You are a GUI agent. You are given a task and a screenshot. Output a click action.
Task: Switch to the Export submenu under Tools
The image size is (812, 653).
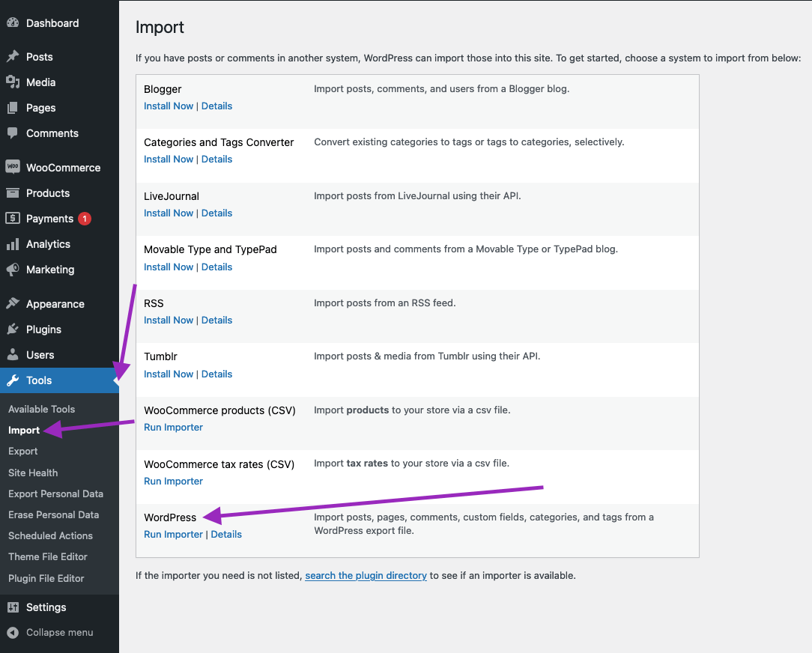[x=23, y=451]
